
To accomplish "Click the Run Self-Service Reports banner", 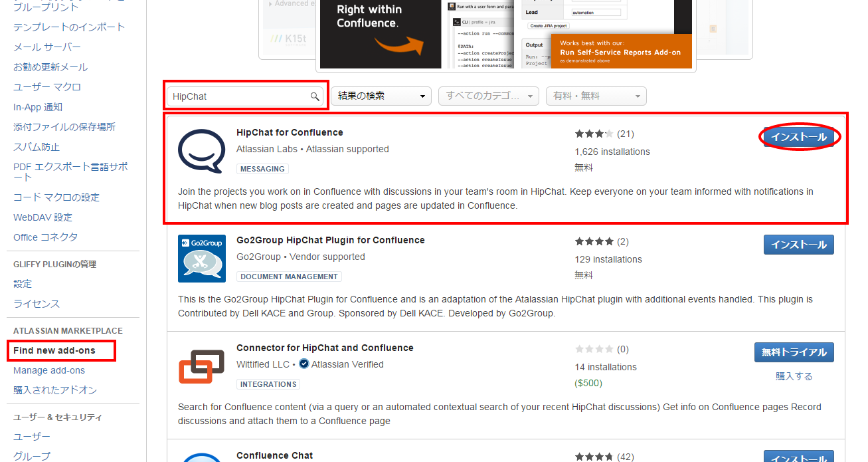I will click(x=621, y=51).
